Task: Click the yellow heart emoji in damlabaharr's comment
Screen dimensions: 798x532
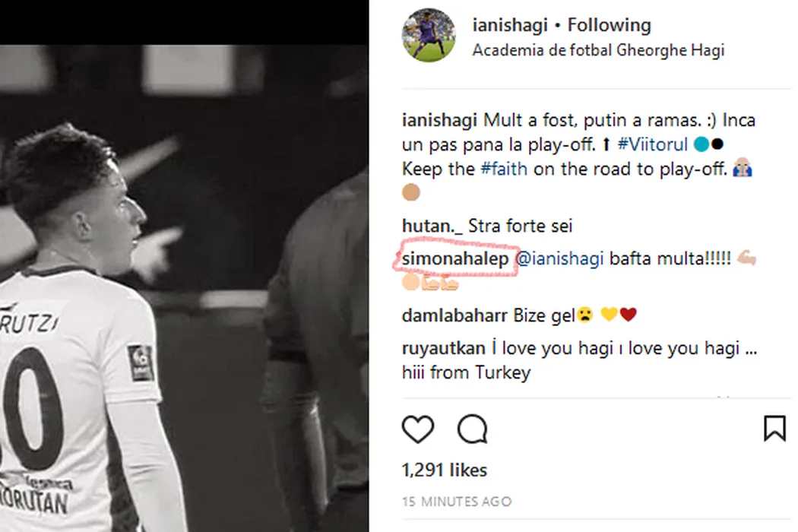Action: tap(609, 315)
